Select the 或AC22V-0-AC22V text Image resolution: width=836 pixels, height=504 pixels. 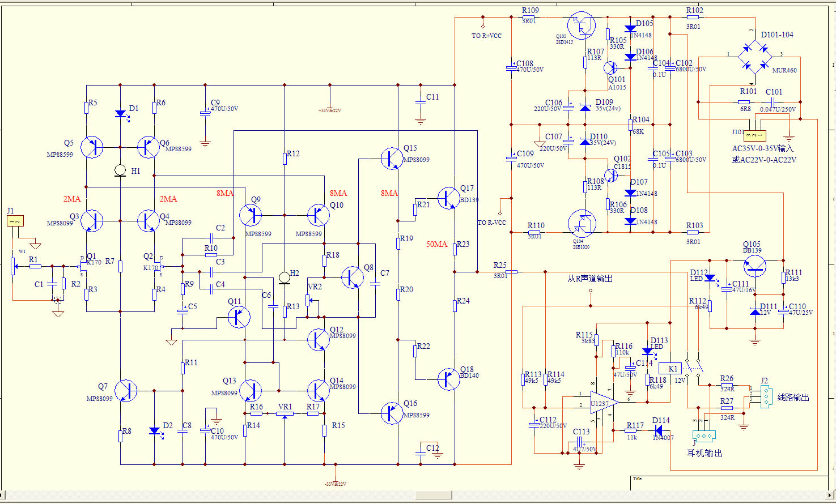point(764,160)
